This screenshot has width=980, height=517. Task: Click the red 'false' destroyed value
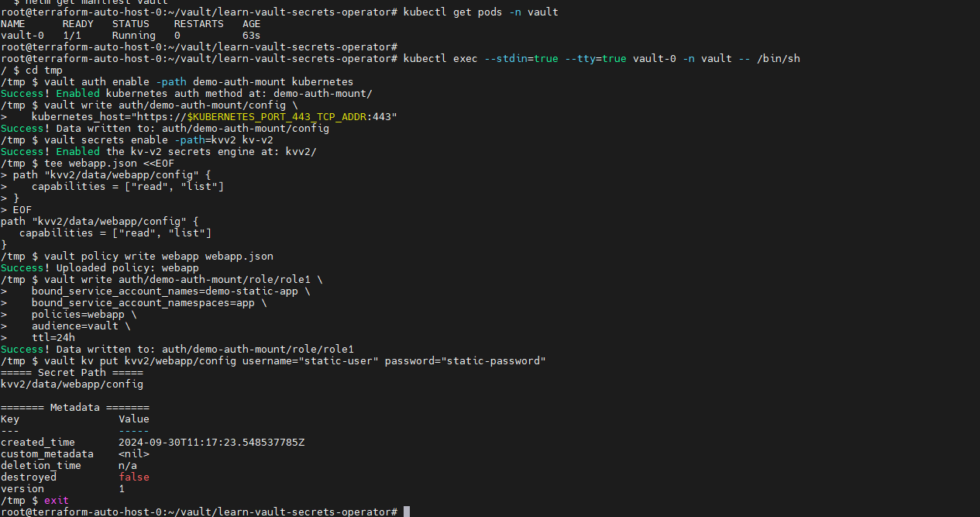[134, 477]
